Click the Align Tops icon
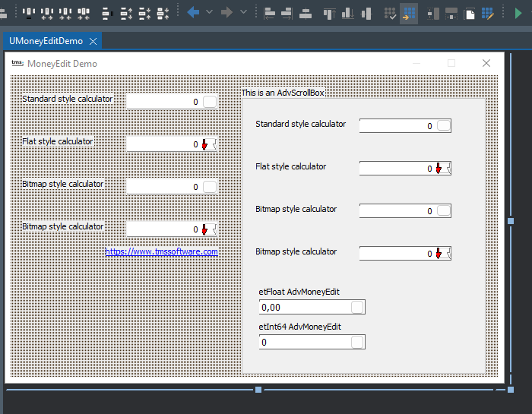The width and height of the screenshot is (532, 414). (x=329, y=14)
